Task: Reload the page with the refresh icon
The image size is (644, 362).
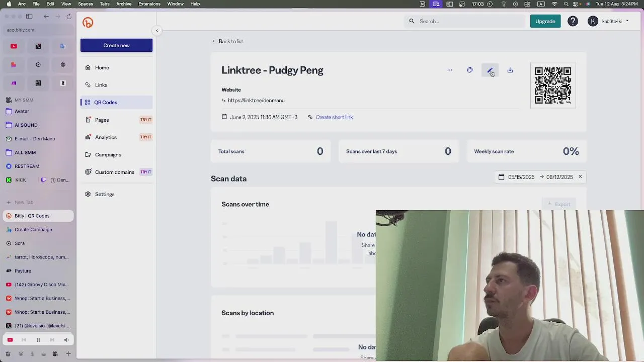Action: tap(69, 17)
